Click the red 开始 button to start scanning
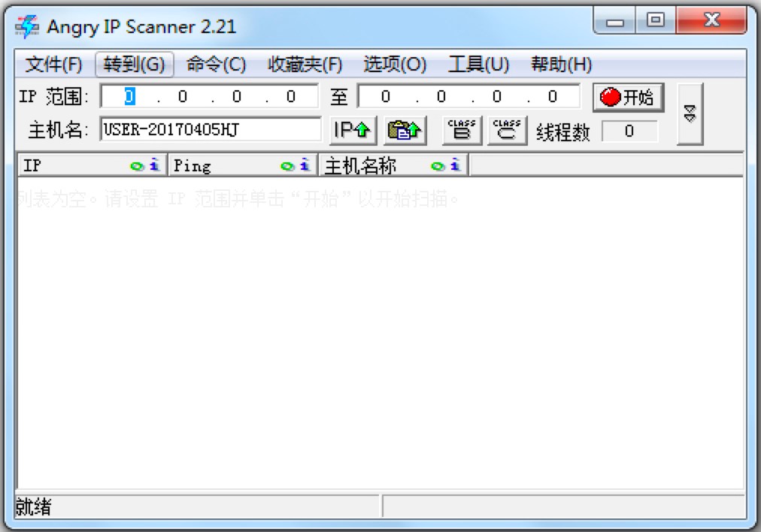The height and width of the screenshot is (532, 761). 627,96
